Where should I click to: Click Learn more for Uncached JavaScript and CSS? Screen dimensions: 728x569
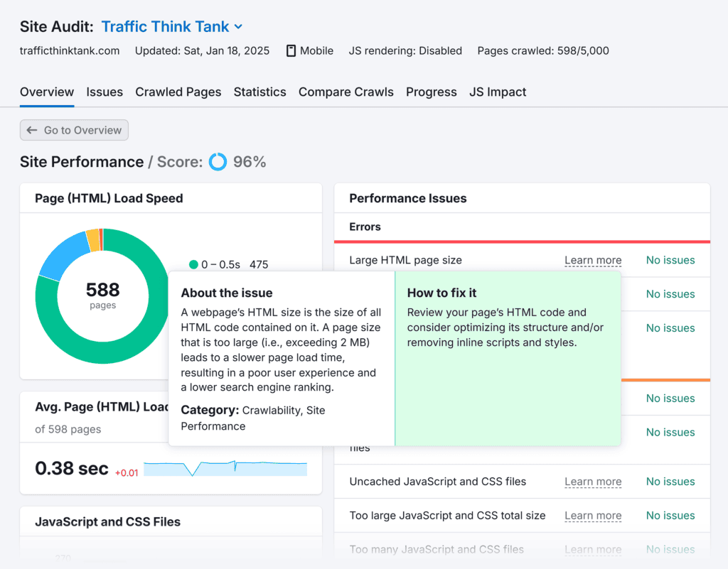pyautogui.click(x=593, y=482)
